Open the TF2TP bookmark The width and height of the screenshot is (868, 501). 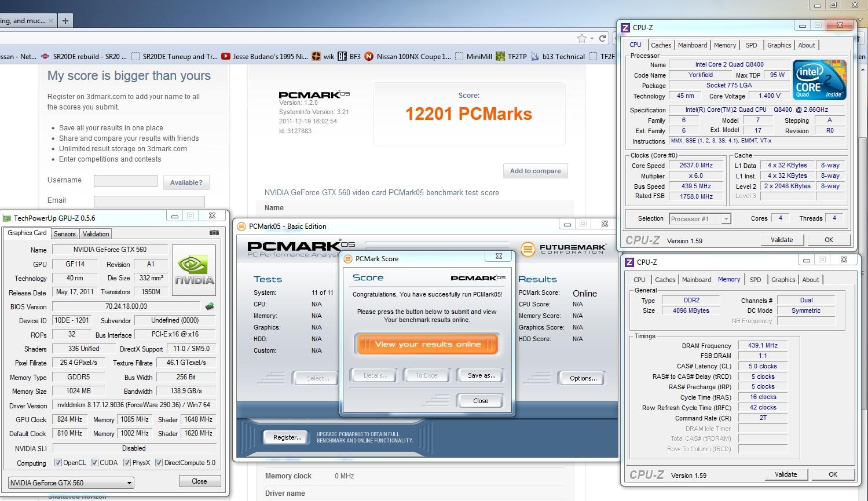point(511,56)
